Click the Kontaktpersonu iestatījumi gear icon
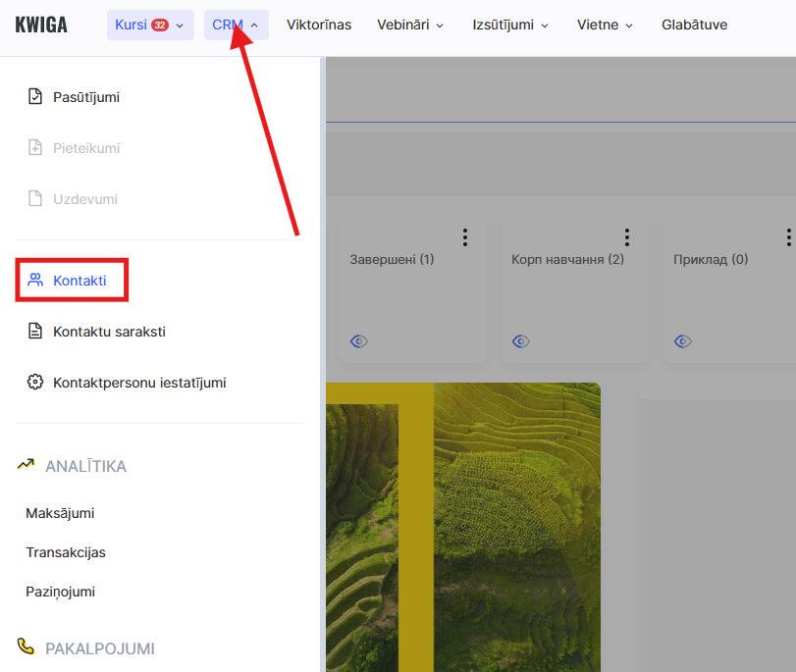This screenshot has width=796, height=672. (35, 383)
